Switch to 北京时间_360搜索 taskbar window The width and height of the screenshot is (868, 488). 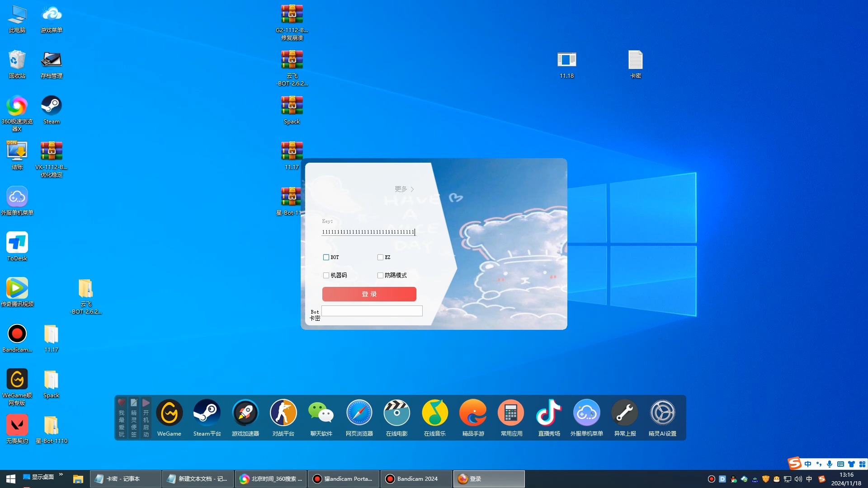coord(271,479)
